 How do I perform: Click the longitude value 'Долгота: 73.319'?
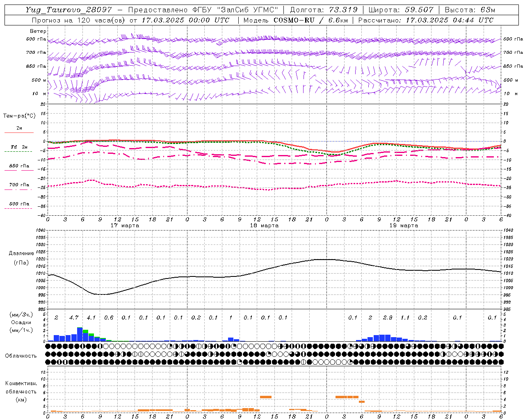pyautogui.click(x=324, y=10)
